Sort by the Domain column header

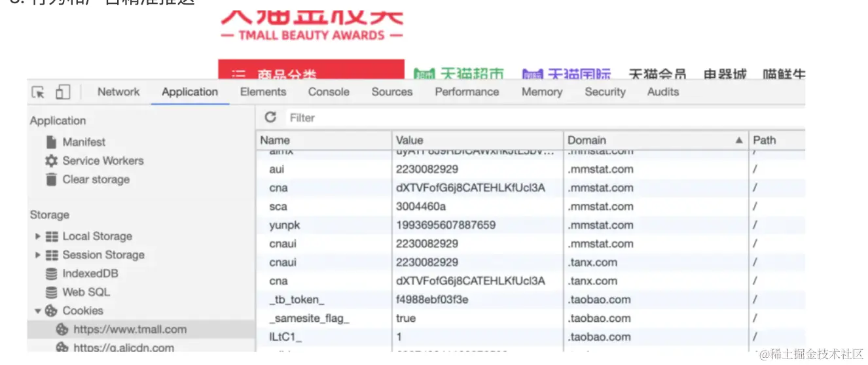(656, 140)
